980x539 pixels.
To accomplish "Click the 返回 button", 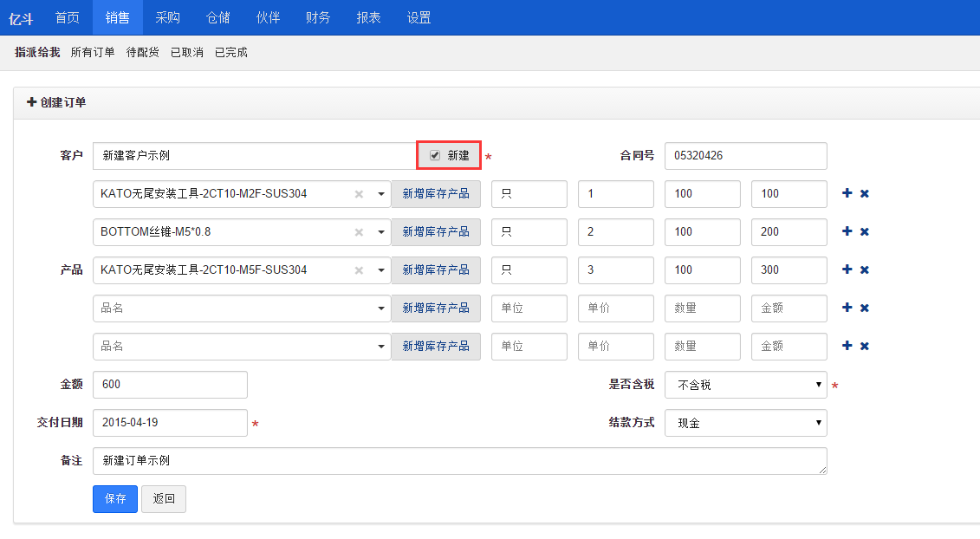I will (x=163, y=499).
